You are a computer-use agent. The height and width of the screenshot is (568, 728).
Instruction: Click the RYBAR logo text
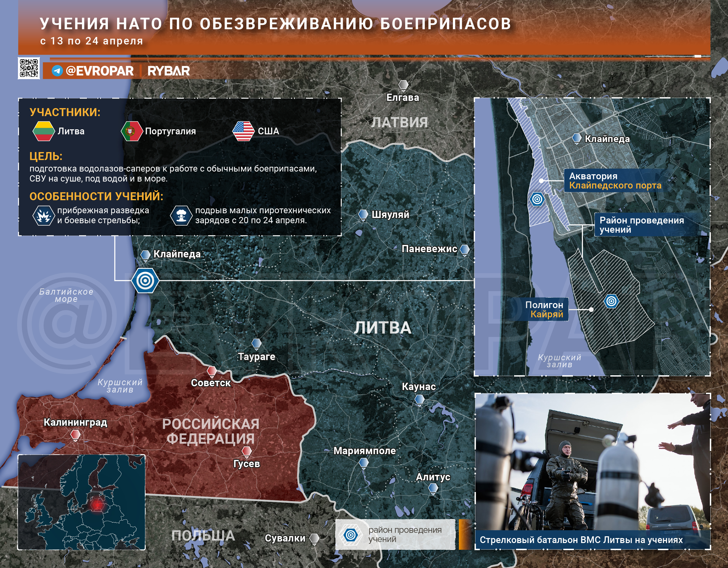tap(169, 71)
